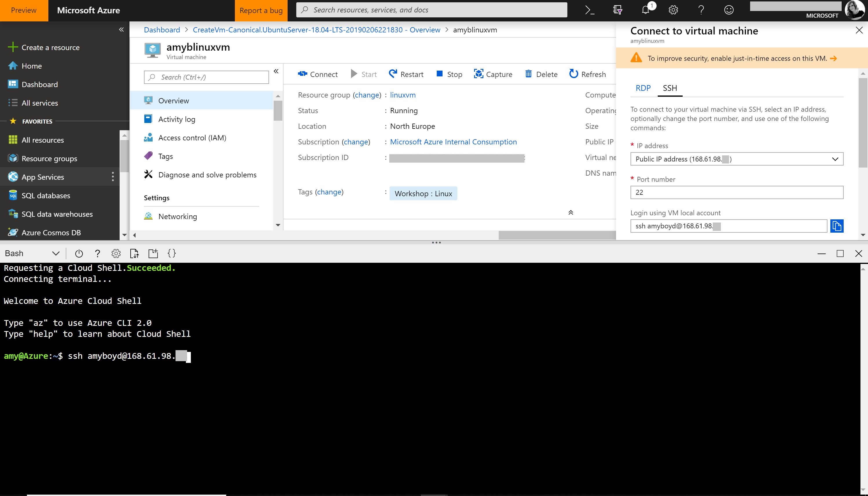Viewport: 868px width, 496px height.
Task: Click the Connect toolbar button
Action: [x=318, y=74]
